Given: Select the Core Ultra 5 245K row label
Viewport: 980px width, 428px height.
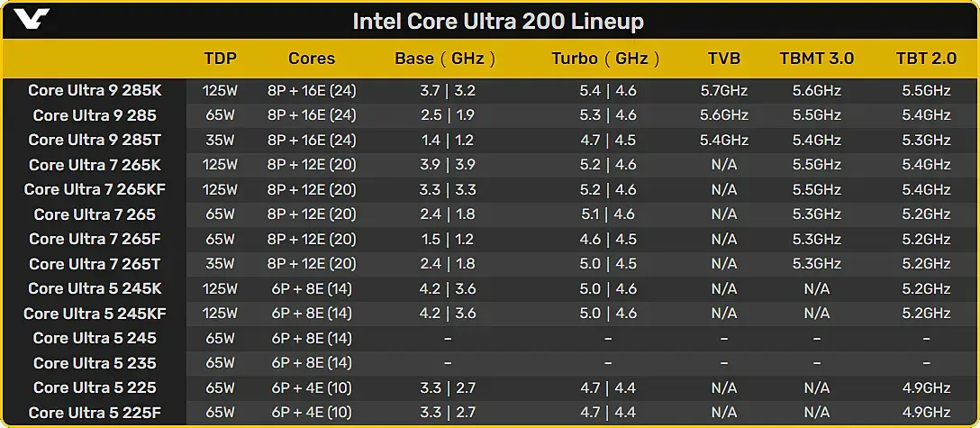Looking at the screenshot, I should coord(95,288).
